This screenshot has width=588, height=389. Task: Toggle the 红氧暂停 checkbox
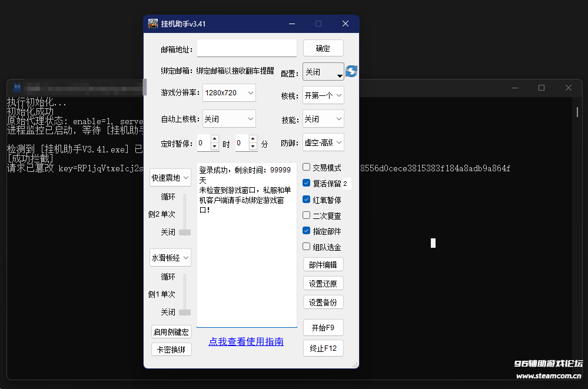307,199
